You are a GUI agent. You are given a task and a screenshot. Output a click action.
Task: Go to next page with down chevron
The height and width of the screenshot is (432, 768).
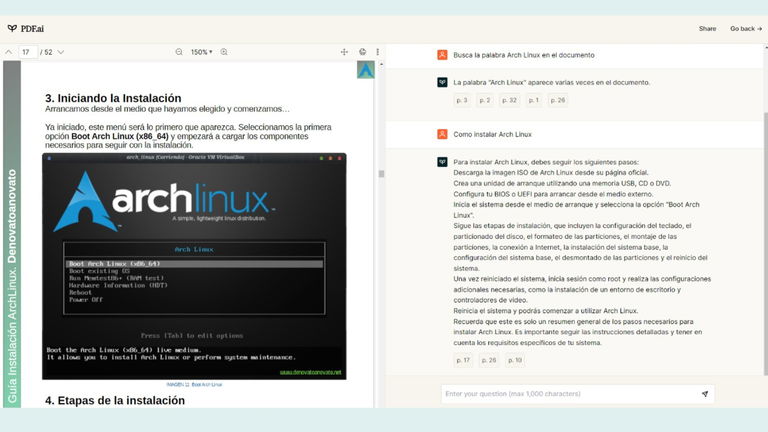[x=61, y=52]
